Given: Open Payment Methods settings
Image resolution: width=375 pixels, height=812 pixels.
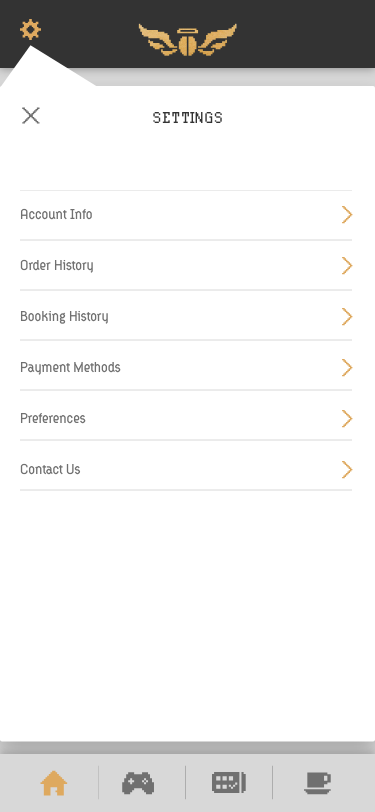Looking at the screenshot, I should point(186,367).
